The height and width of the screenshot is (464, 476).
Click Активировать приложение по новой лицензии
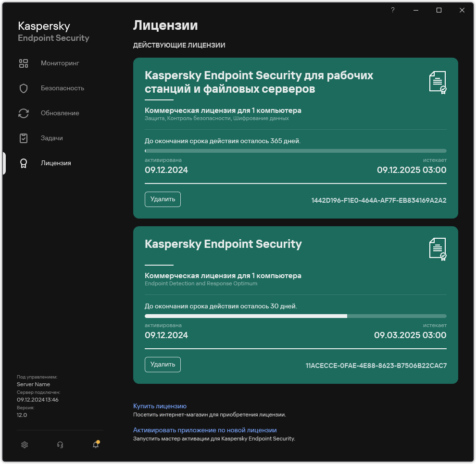[x=205, y=430]
